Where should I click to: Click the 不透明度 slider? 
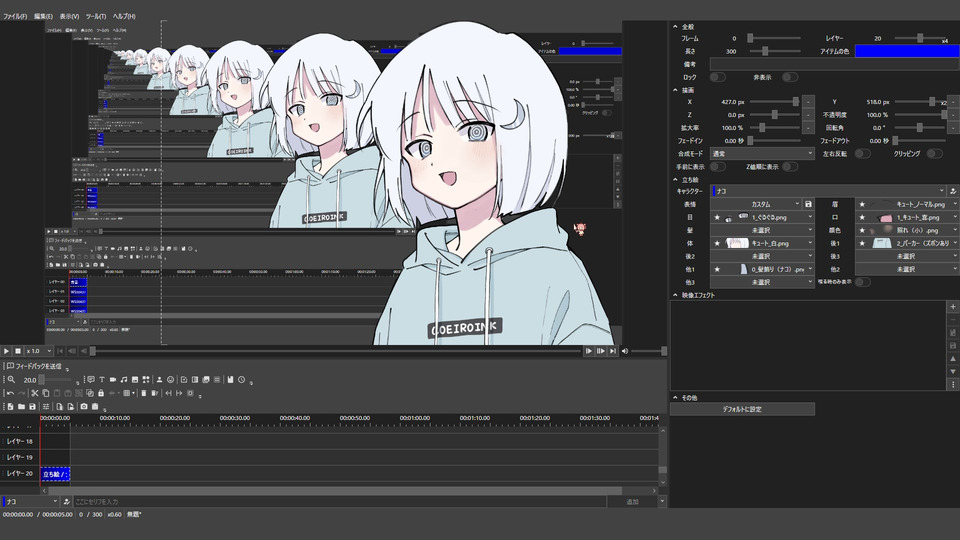pyautogui.click(x=921, y=115)
